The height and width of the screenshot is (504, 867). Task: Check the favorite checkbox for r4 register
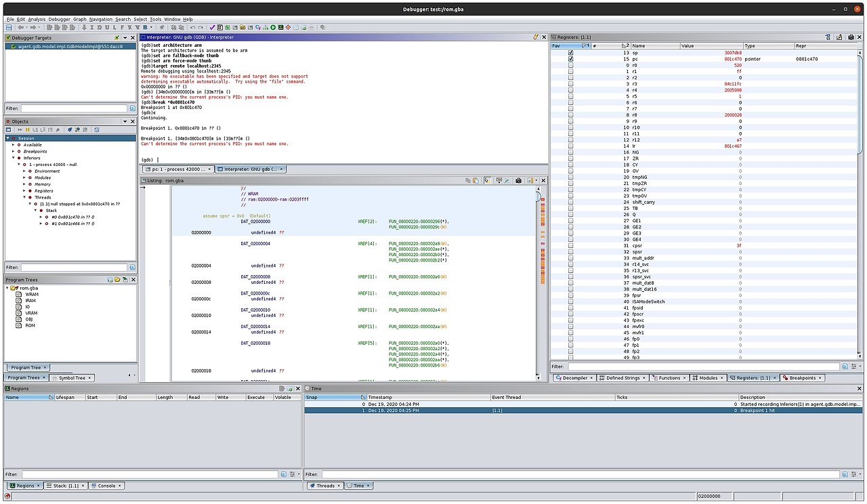click(570, 90)
